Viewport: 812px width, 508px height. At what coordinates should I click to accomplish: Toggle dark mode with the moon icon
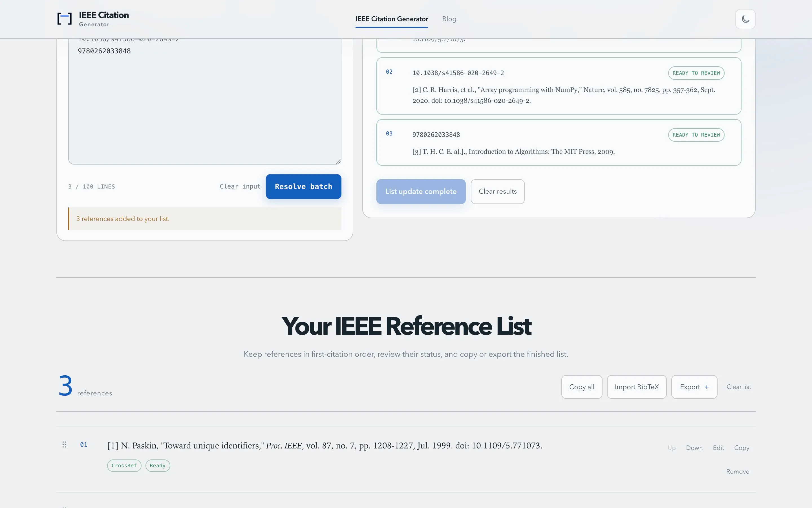[x=745, y=19]
